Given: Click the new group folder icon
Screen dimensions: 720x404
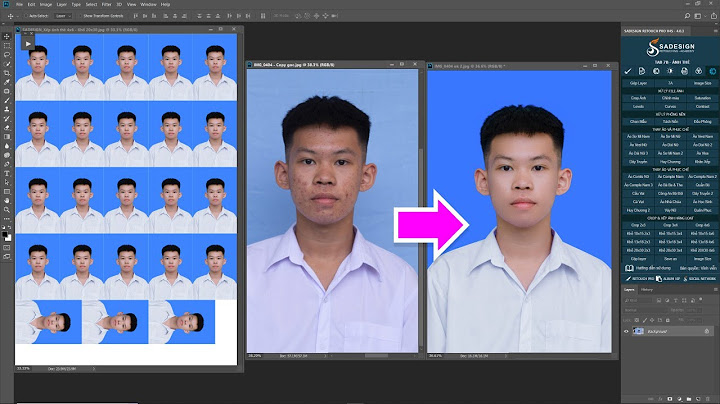Looking at the screenshot, I should (x=689, y=399).
